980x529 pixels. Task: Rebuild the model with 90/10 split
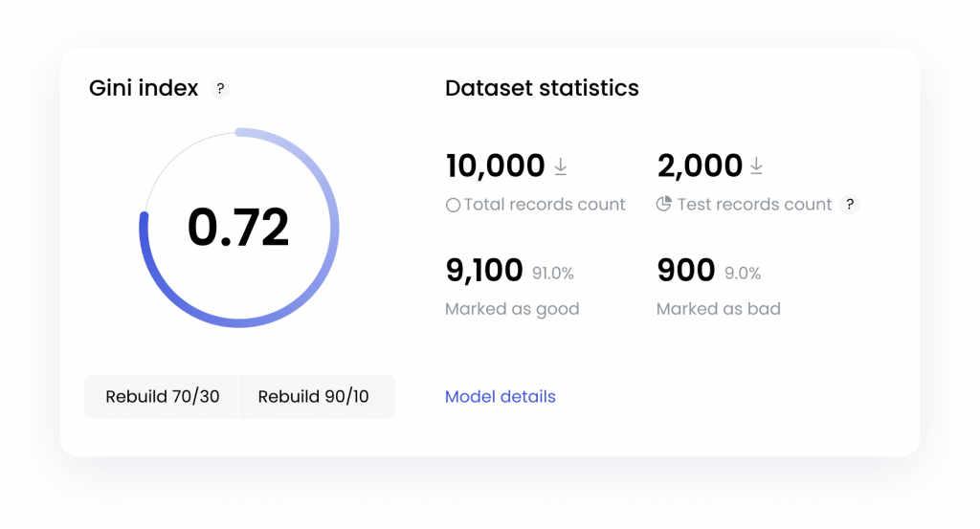pyautogui.click(x=316, y=397)
